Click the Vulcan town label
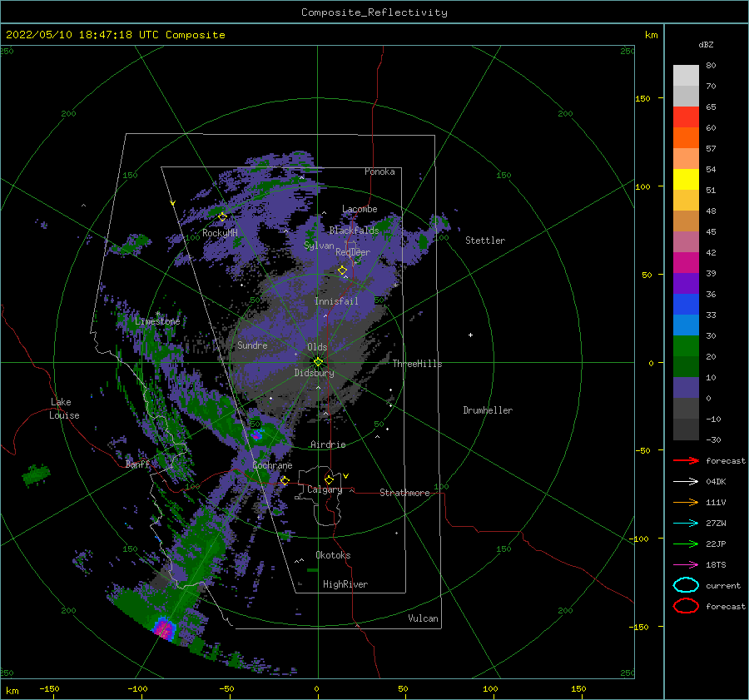 [424, 618]
